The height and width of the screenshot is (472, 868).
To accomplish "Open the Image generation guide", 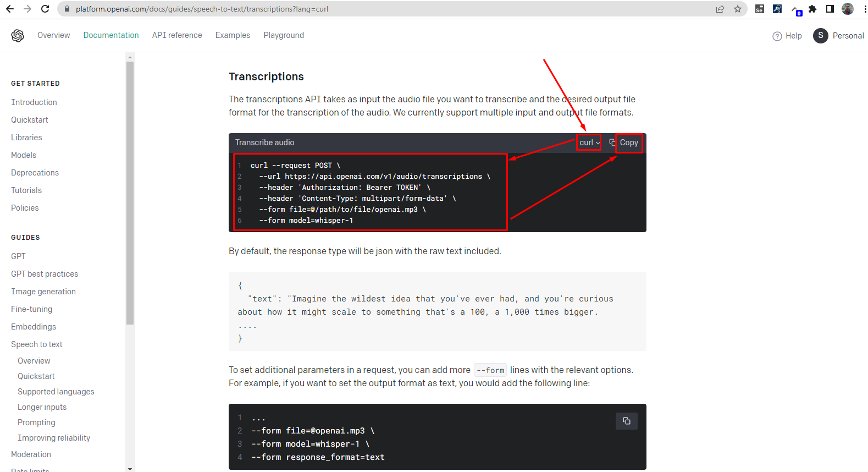I will click(43, 292).
